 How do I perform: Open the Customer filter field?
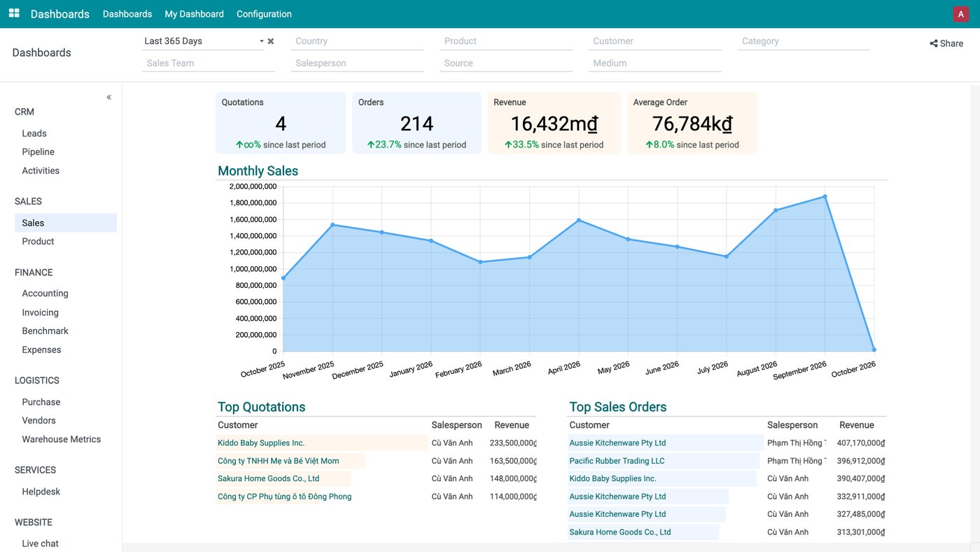coord(654,41)
